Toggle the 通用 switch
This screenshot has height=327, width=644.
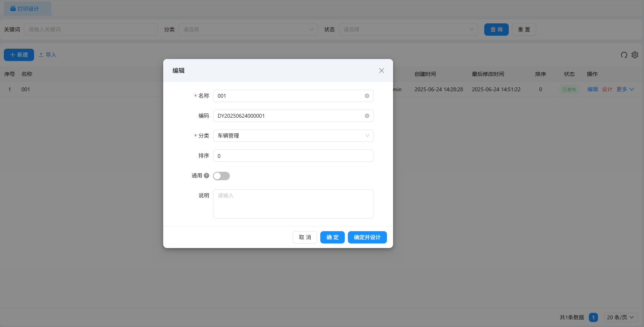221,176
